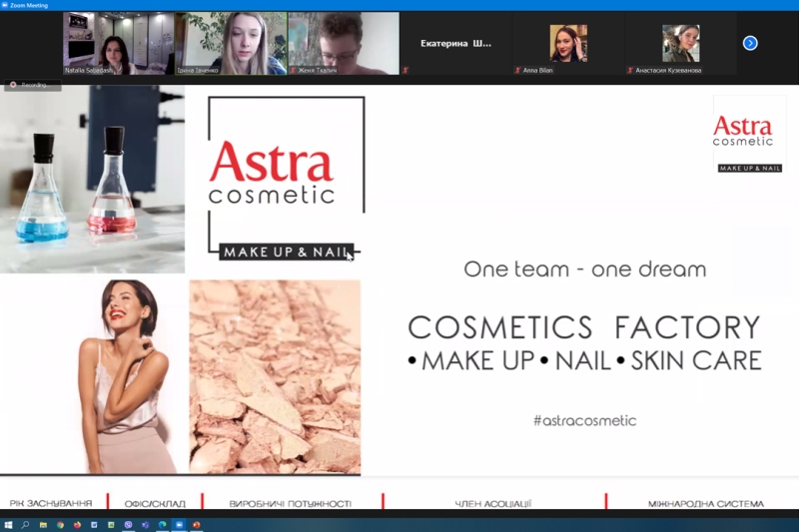
Task: Click 'ОФІС/СКЛАД' label
Action: (x=155, y=504)
